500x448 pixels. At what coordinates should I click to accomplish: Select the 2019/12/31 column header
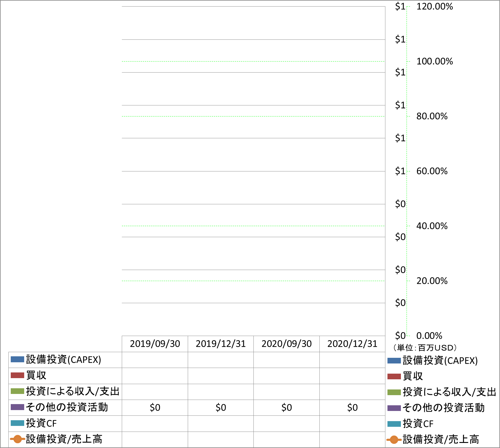pyautogui.click(x=221, y=344)
